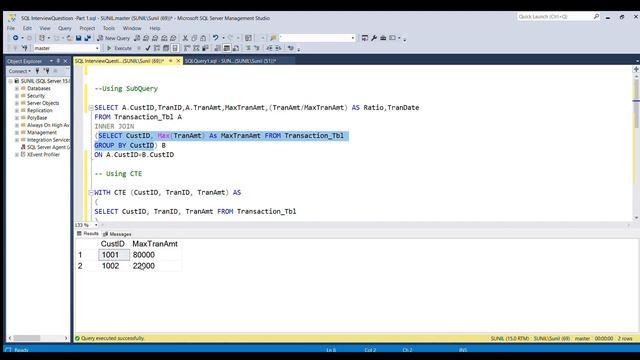Screen dimensions: 640x360
Task: Click the Quick Launch search field
Action: (555, 17)
